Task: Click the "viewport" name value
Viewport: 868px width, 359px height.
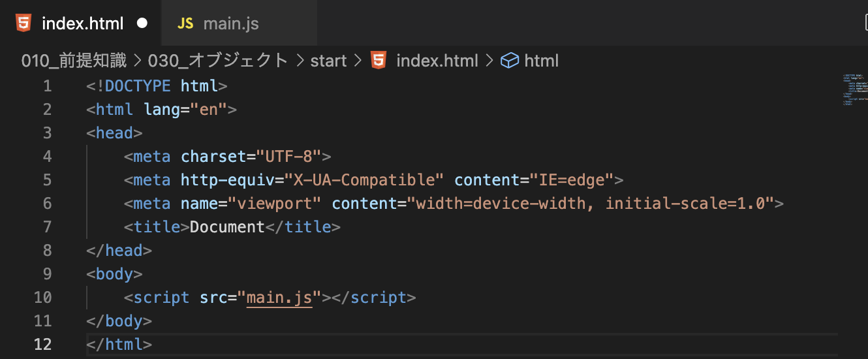Action: point(275,204)
